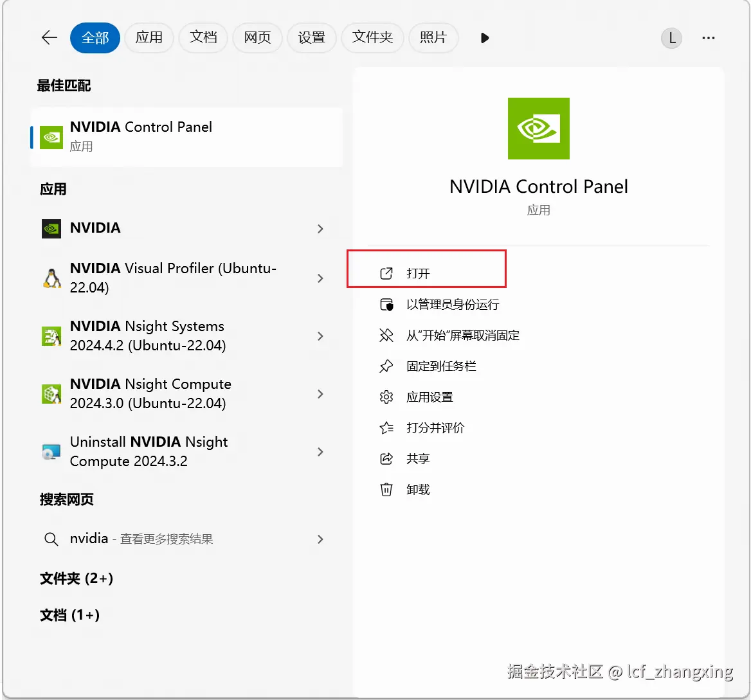Click the NVIDIA Control Panel title in preview
Viewport: 751px width, 700px height.
538,186
